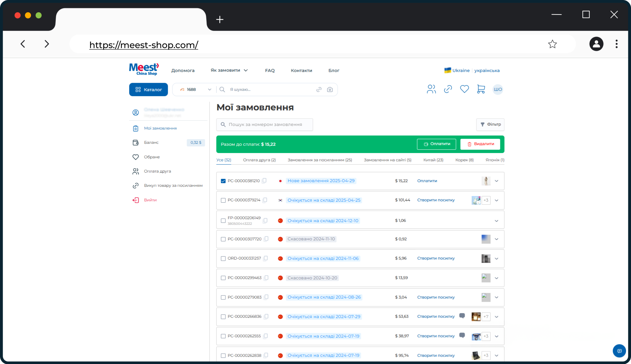Switch language via українська link
Viewport: 631px width, 364px height.
click(487, 70)
